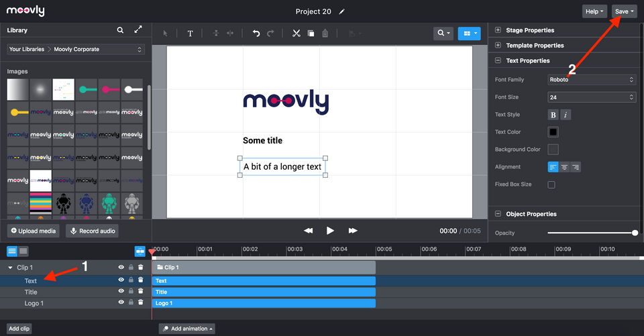The height and width of the screenshot is (336, 644).
Task: Redo the last action
Action: pyautogui.click(x=270, y=34)
